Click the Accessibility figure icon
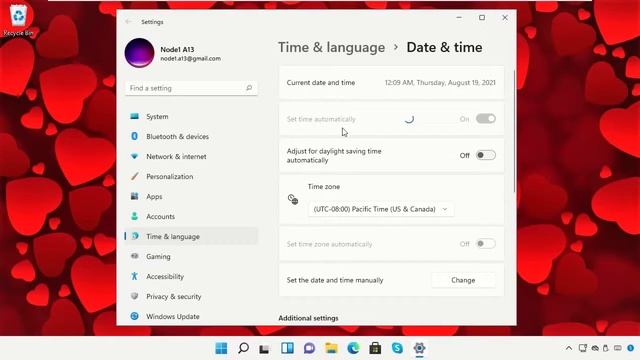Image resolution: width=640 pixels, height=360 pixels. click(134, 276)
